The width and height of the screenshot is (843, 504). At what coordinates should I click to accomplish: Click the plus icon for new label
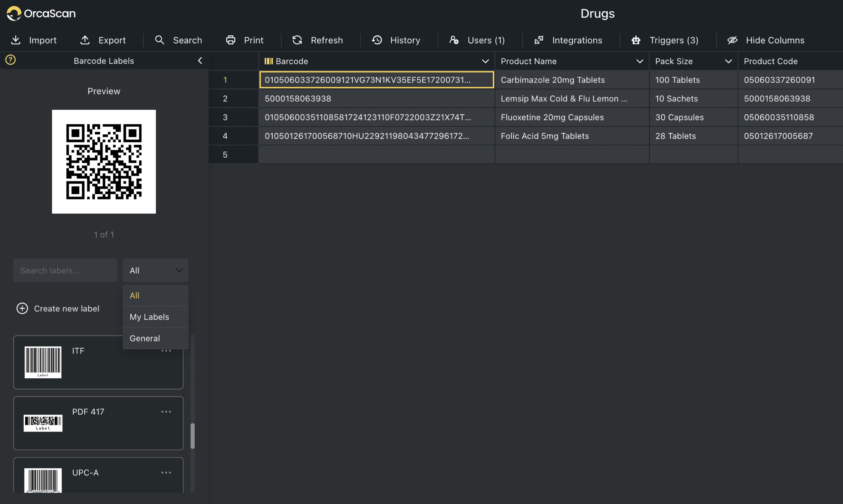point(22,308)
